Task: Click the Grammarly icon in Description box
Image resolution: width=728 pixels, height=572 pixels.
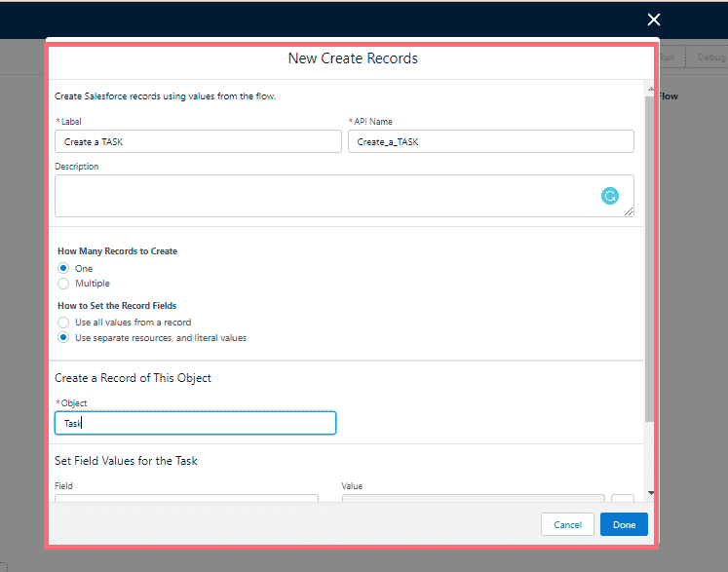Action: pyautogui.click(x=610, y=196)
